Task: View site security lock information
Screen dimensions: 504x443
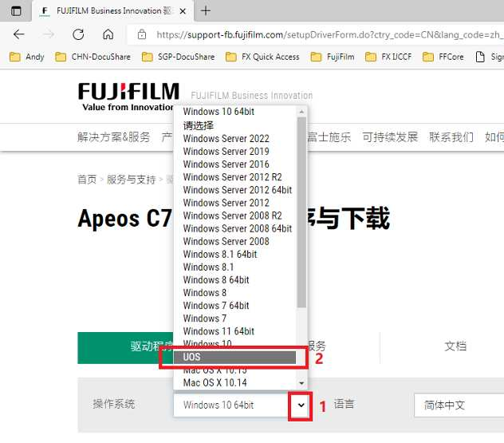Action: 142,34
